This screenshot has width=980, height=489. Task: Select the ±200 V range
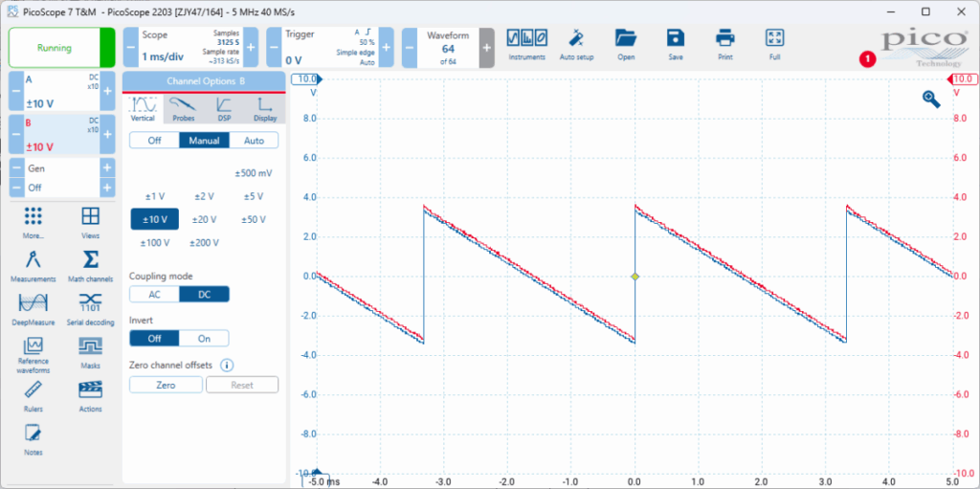click(x=204, y=242)
